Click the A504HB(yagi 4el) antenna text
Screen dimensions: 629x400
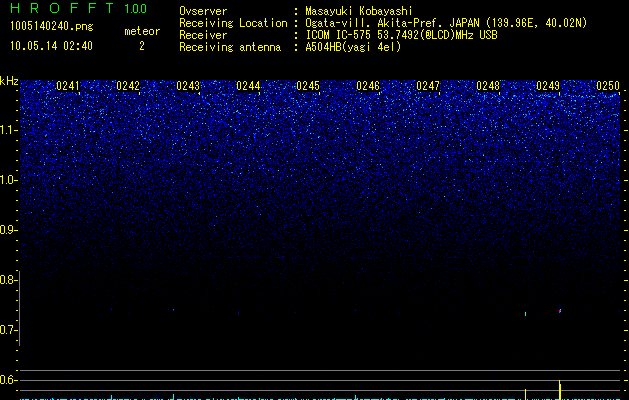pos(353,47)
